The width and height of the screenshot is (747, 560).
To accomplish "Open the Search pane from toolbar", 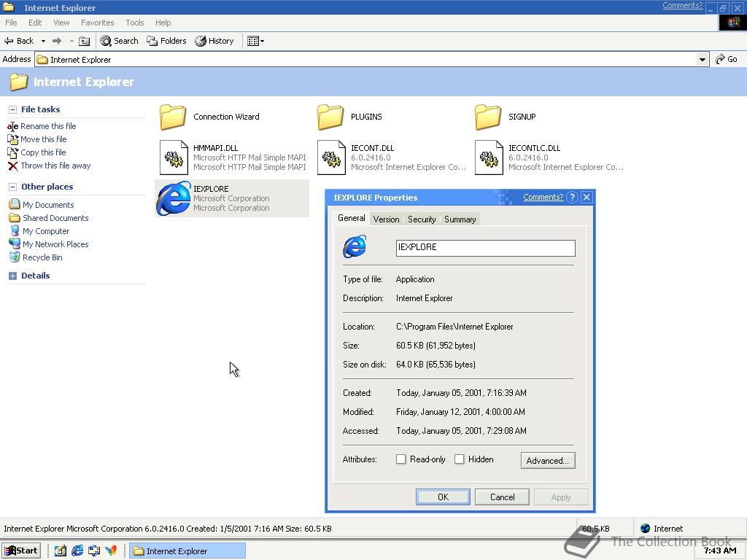I will pos(119,41).
